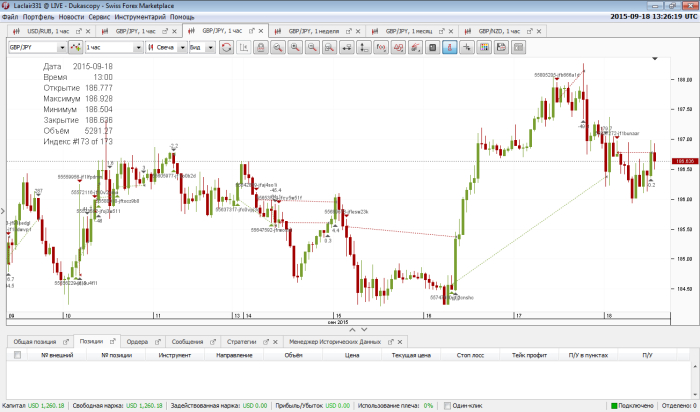
Task: Sort by Стоп лосс column header
Action: coord(470,355)
